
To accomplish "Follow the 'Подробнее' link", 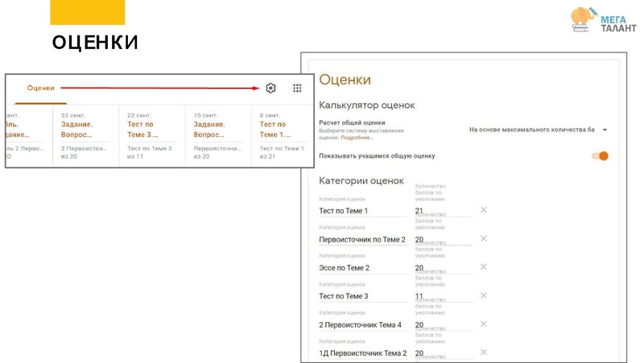I will [x=357, y=138].
